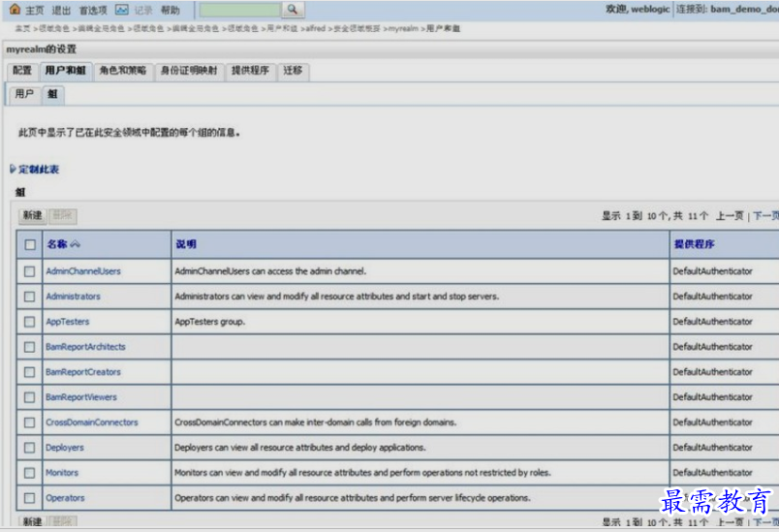Click 安全领域概要 in the breadcrumb
This screenshot has height=532, width=779.
tap(357, 29)
